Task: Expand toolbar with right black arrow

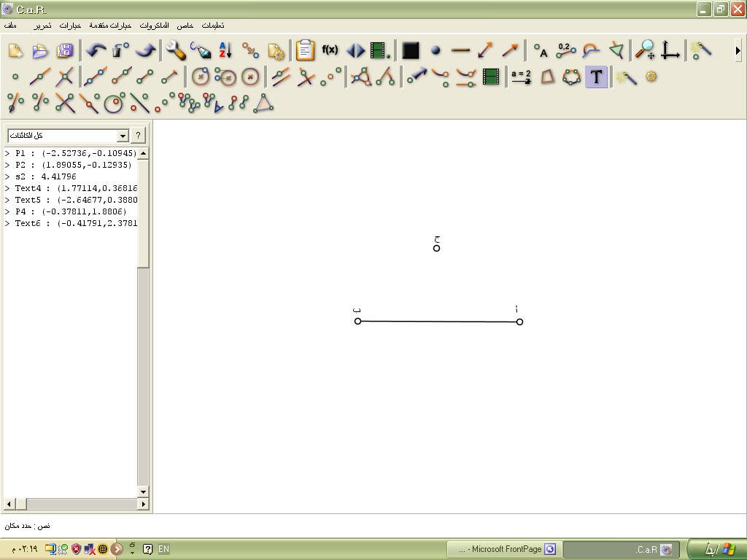Action: pos(738,50)
